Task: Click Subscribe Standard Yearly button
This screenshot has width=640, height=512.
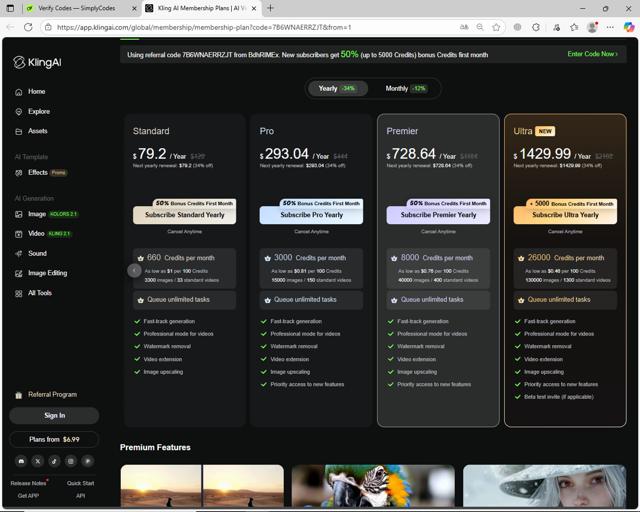Action: [184, 215]
